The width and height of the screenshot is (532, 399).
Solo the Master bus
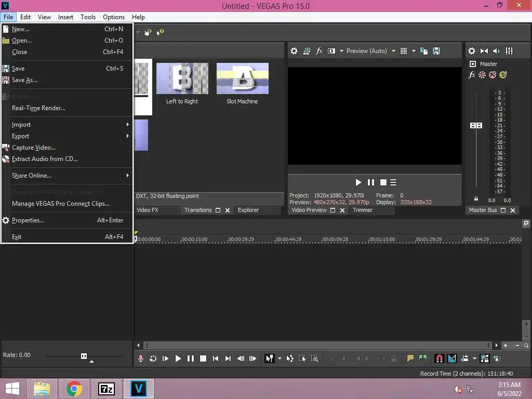(503, 75)
